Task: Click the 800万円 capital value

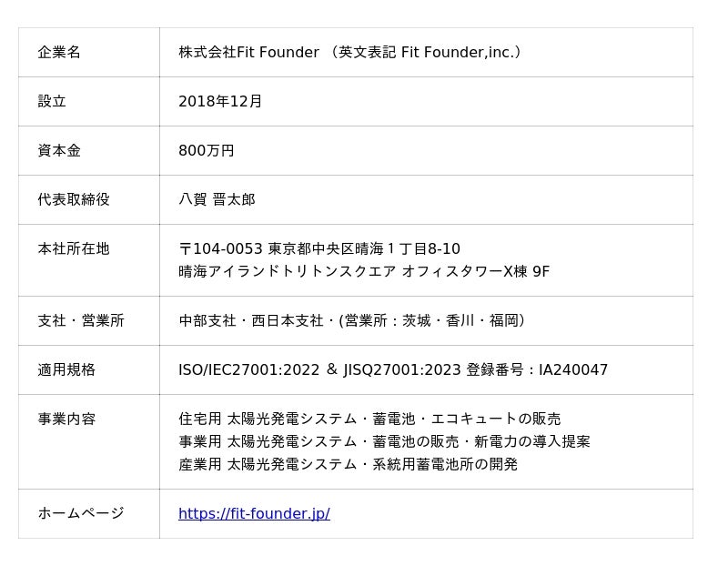Action: [x=207, y=150]
